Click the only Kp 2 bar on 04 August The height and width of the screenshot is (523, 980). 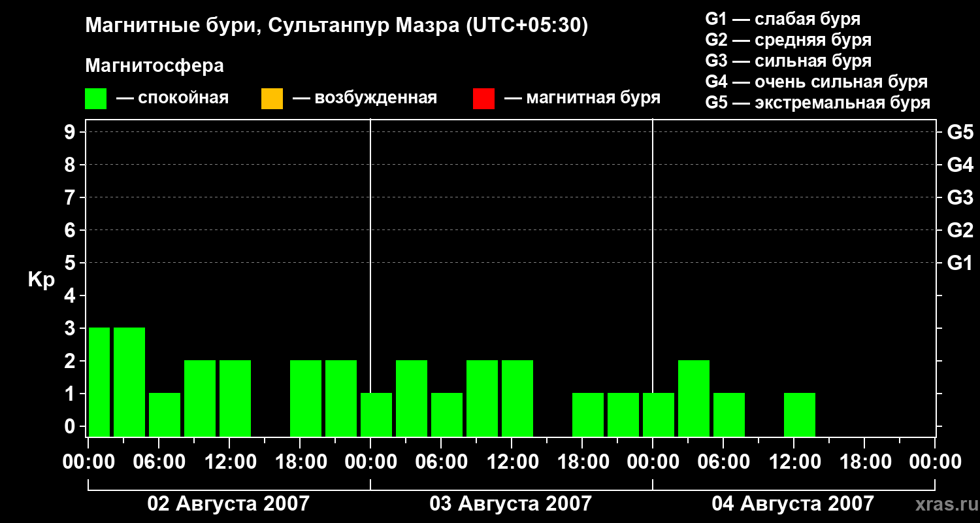[x=694, y=398]
